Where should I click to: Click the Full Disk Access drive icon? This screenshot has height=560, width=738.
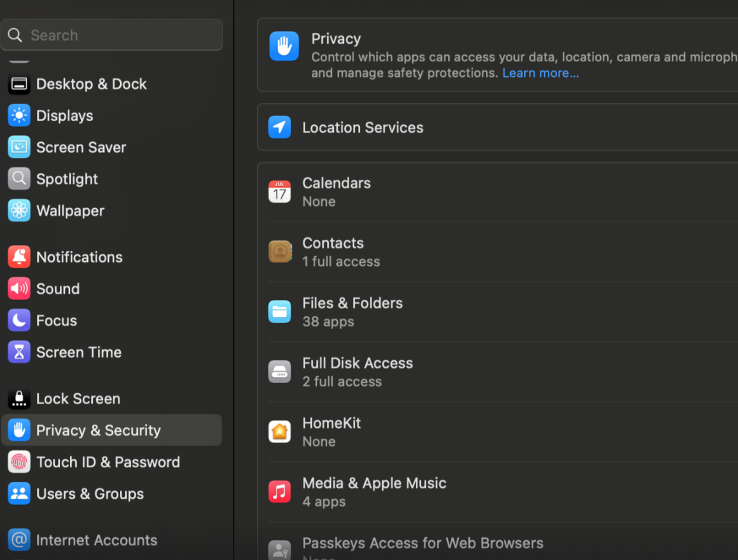[280, 372]
